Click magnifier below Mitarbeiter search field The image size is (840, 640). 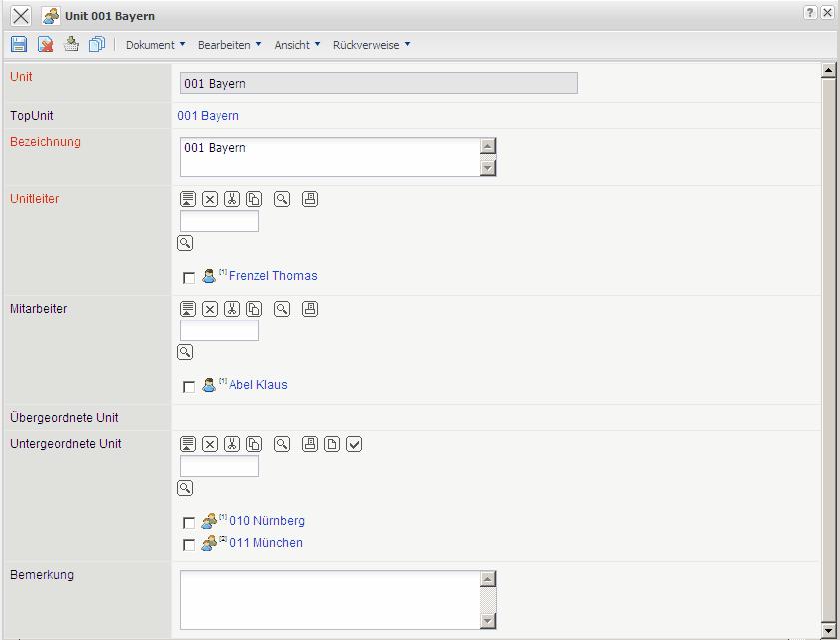tap(185, 352)
